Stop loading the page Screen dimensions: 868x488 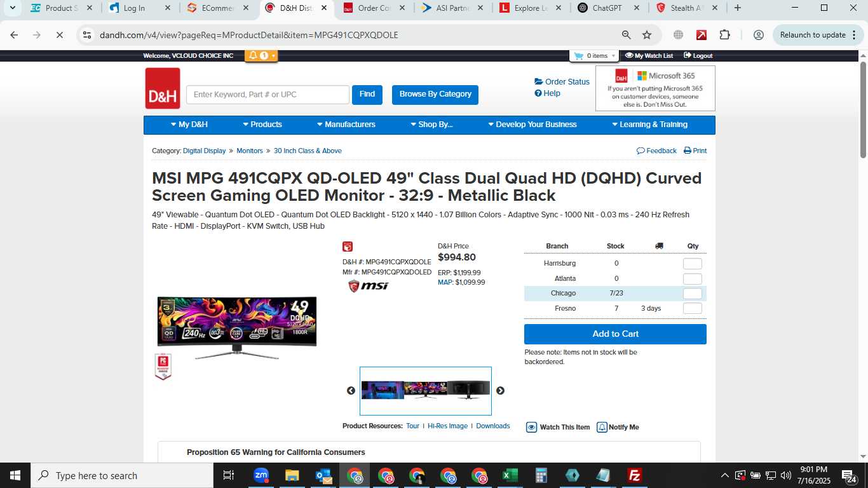coord(59,35)
